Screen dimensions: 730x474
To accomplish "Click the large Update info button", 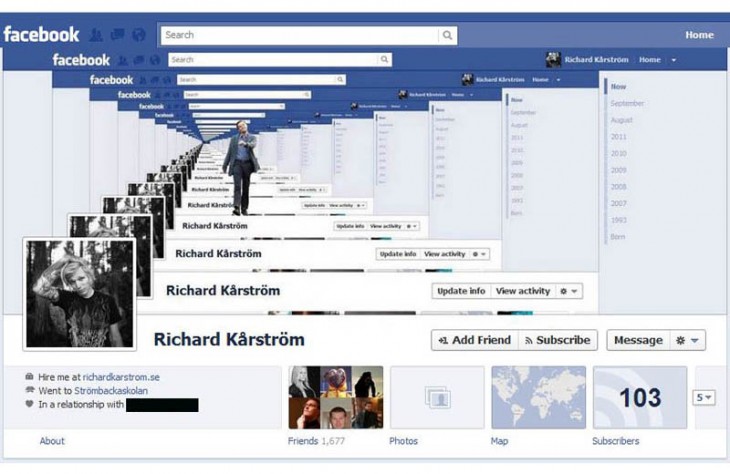I will [461, 291].
